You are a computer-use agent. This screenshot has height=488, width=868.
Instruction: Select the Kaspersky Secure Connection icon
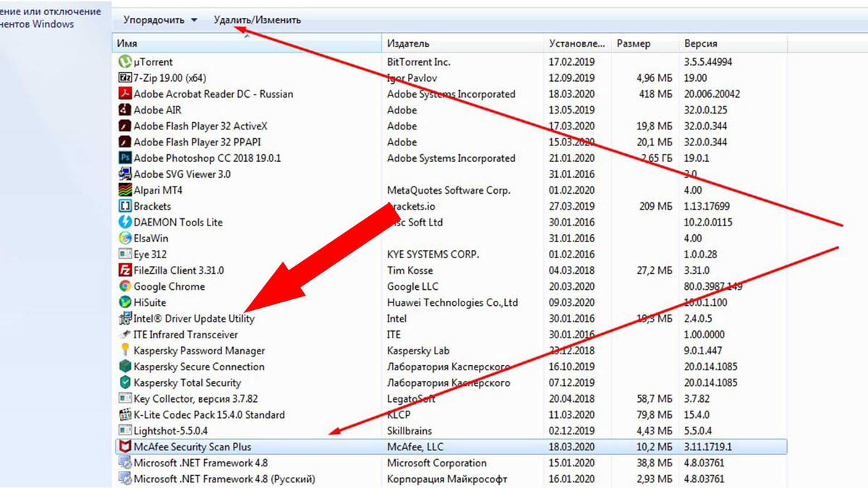tap(124, 367)
